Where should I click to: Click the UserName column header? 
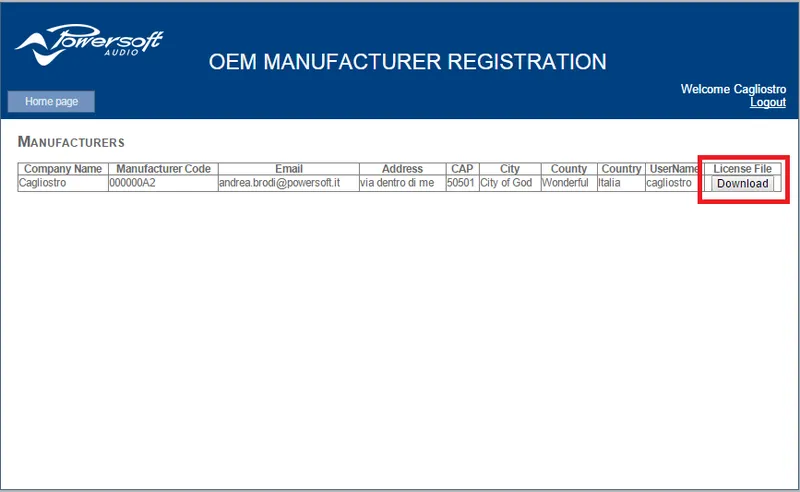674,169
